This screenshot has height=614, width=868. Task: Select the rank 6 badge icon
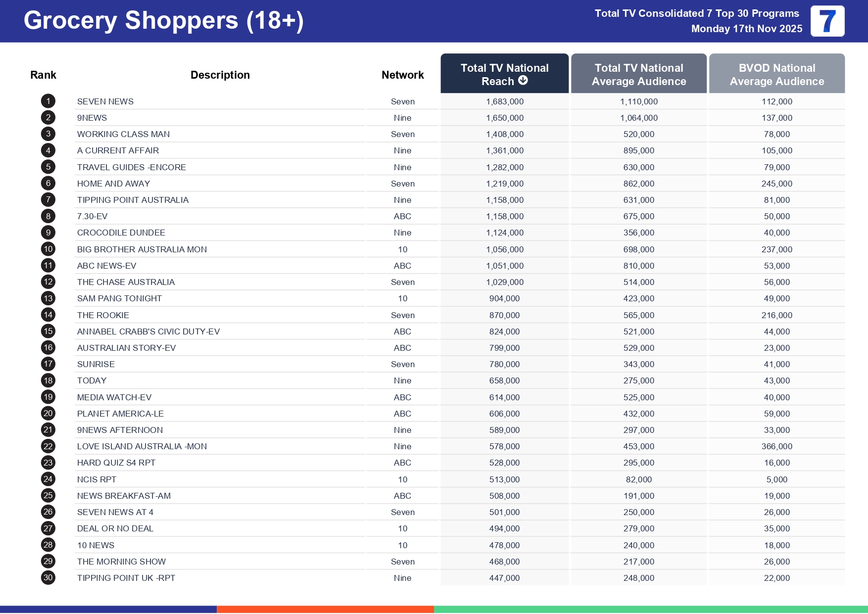pos(48,184)
